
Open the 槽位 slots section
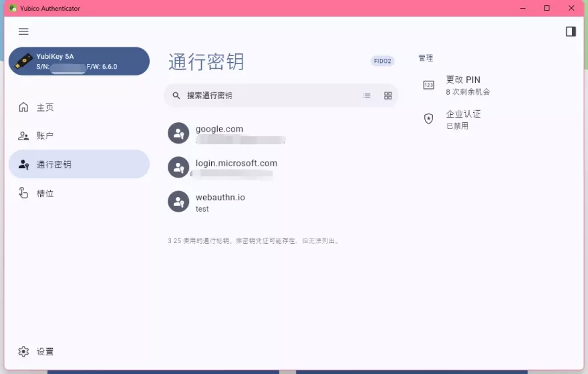(45, 193)
